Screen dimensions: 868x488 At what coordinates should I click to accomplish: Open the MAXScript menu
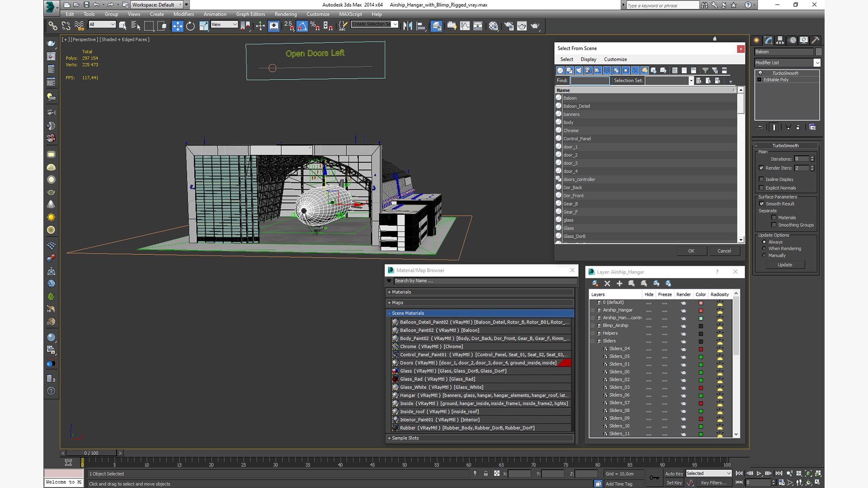(350, 14)
